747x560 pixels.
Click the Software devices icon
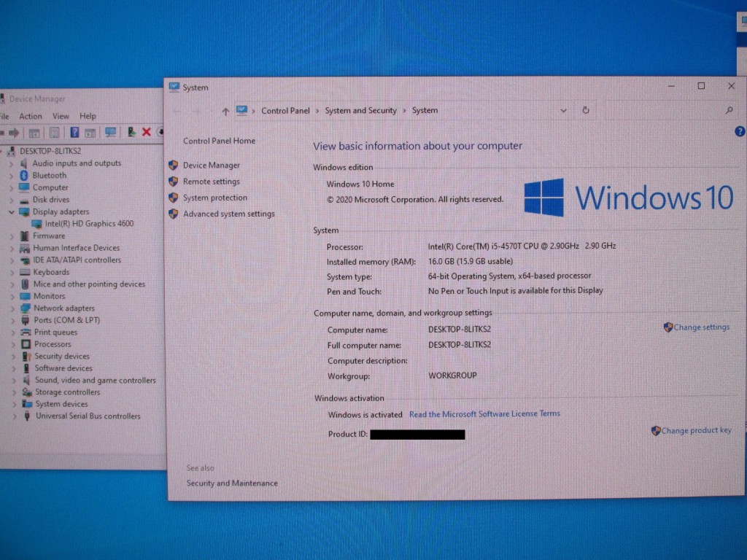click(x=26, y=368)
